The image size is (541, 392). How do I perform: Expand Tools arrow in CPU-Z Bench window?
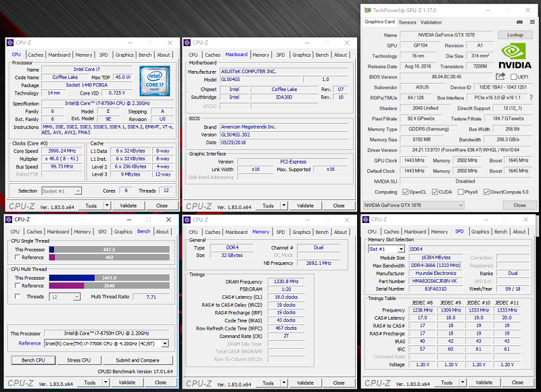105,383
